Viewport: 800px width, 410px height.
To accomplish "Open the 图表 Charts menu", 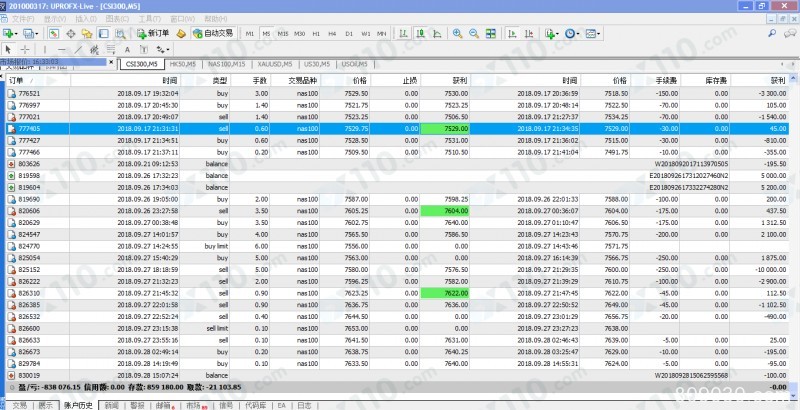I will [117, 19].
